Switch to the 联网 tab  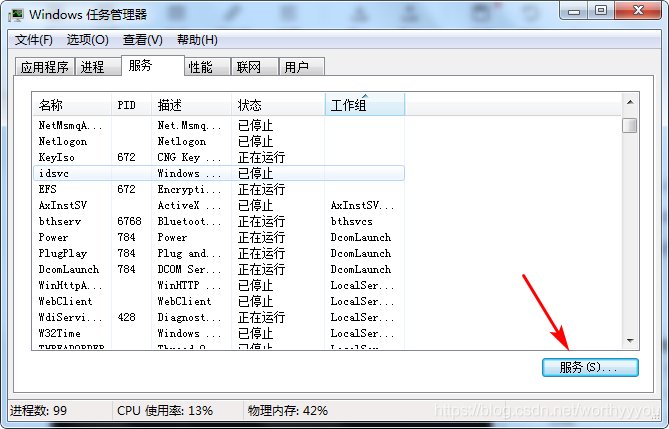(255, 67)
